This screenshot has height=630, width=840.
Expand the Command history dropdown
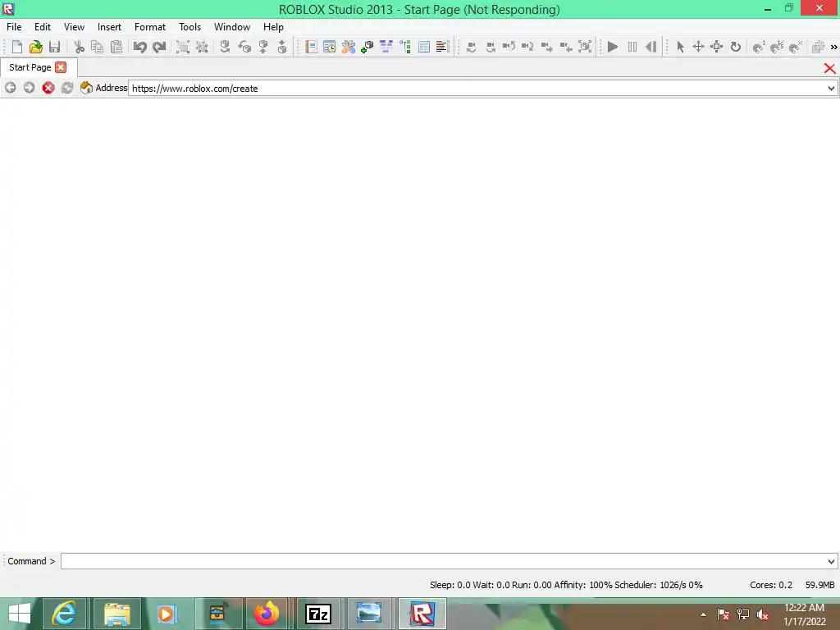[x=831, y=561]
